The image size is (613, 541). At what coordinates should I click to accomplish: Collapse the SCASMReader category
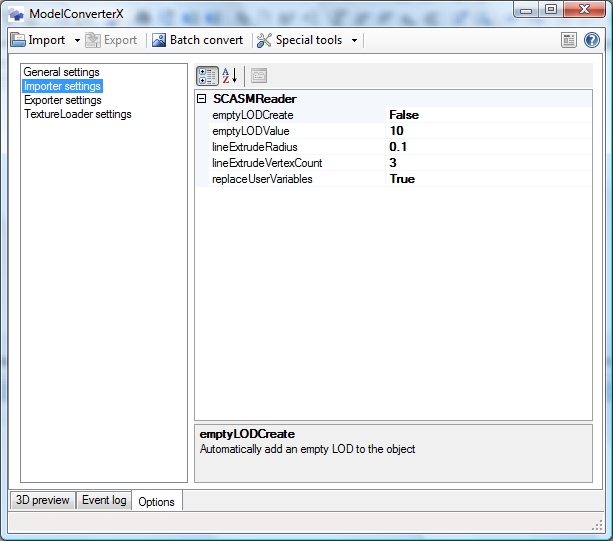(202, 99)
